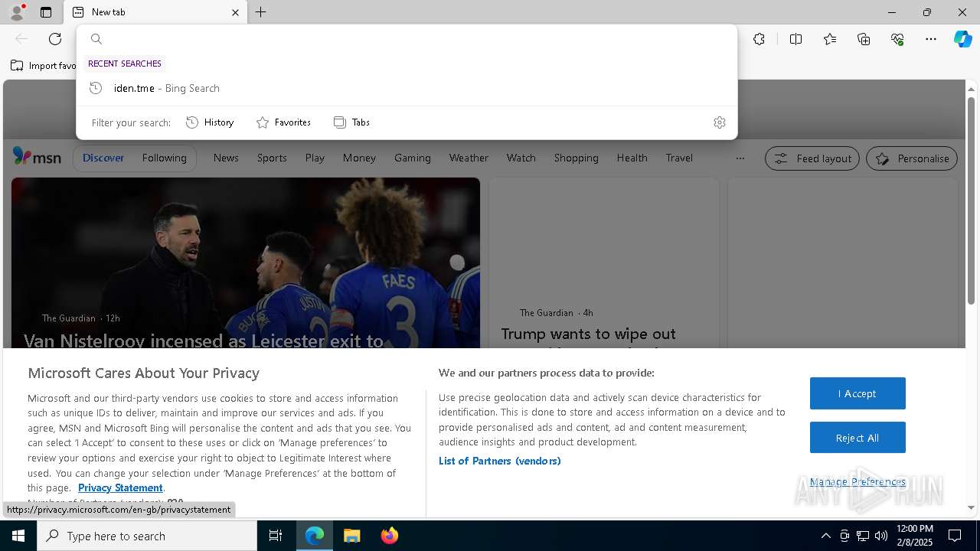Open the Shopping category
The height and width of the screenshot is (551, 980).
[x=577, y=158]
